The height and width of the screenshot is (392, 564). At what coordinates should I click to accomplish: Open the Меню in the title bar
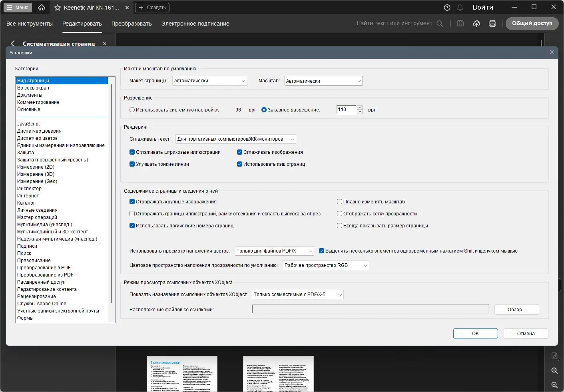(17, 7)
